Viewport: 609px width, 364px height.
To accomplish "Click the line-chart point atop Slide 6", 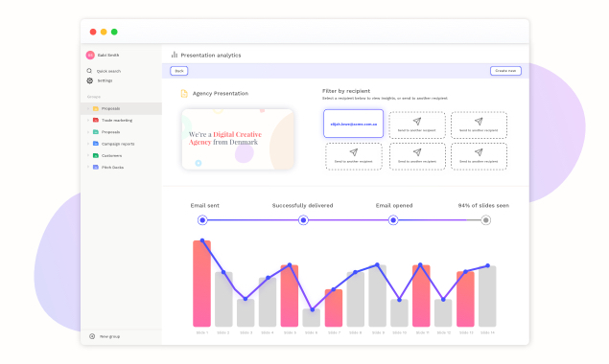I will (x=312, y=309).
